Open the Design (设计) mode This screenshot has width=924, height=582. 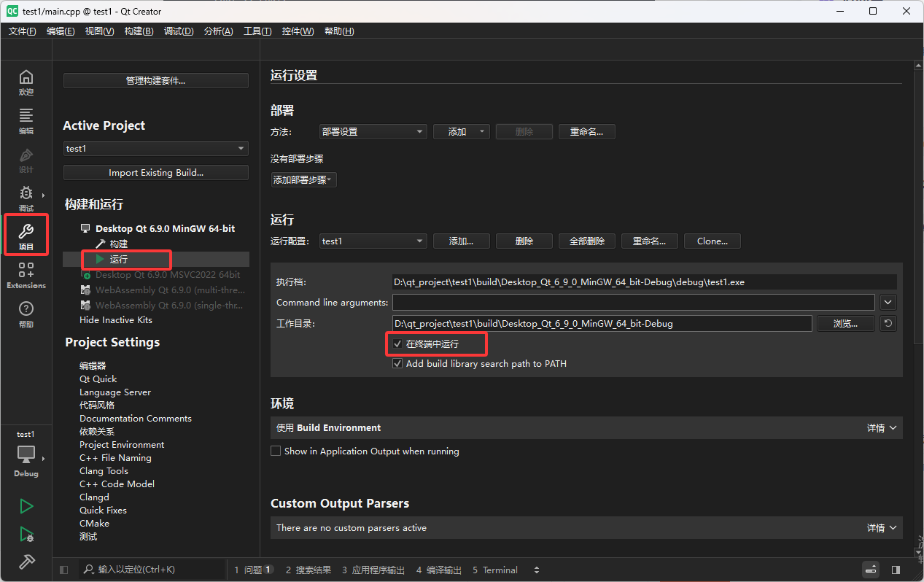26,160
